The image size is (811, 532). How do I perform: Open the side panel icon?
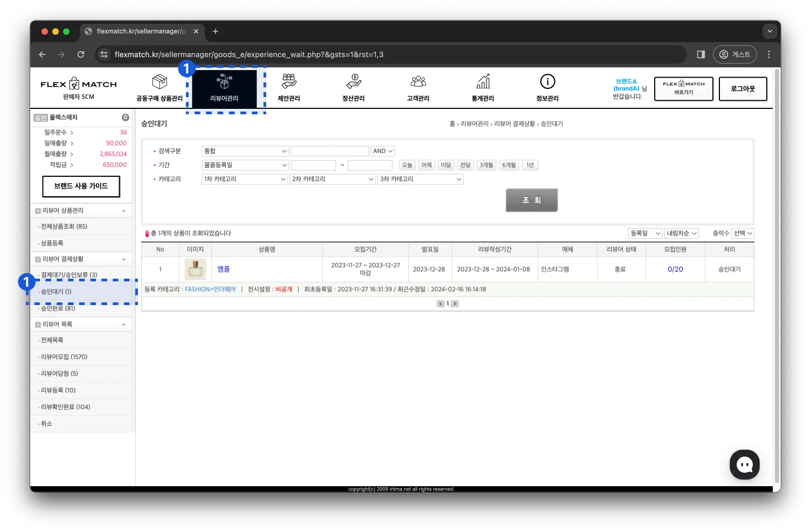(x=701, y=54)
